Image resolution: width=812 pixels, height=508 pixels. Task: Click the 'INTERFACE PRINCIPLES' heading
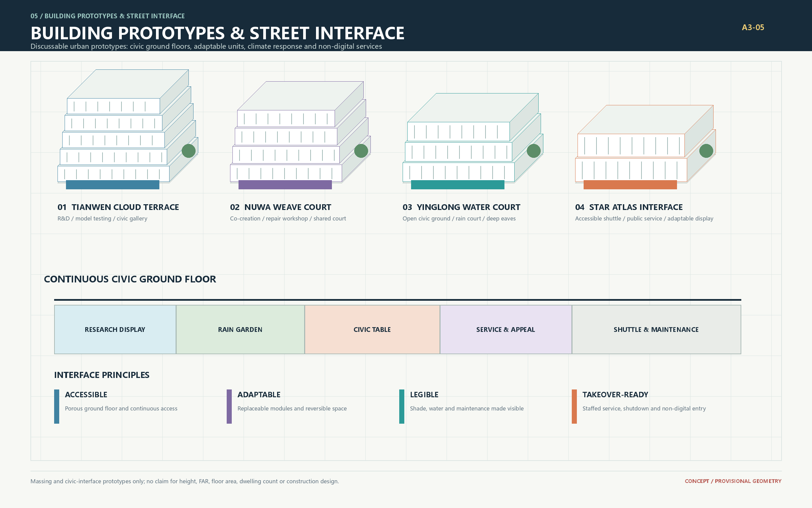point(102,375)
